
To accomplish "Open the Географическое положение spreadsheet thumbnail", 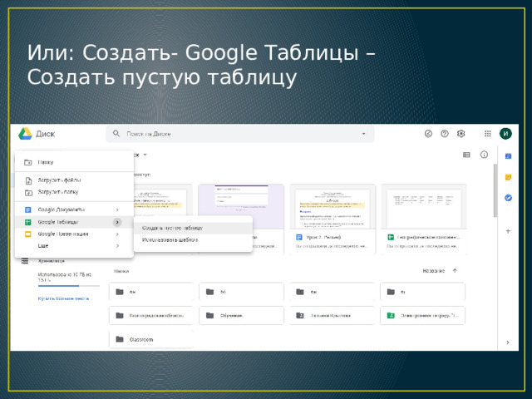I will [x=424, y=209].
